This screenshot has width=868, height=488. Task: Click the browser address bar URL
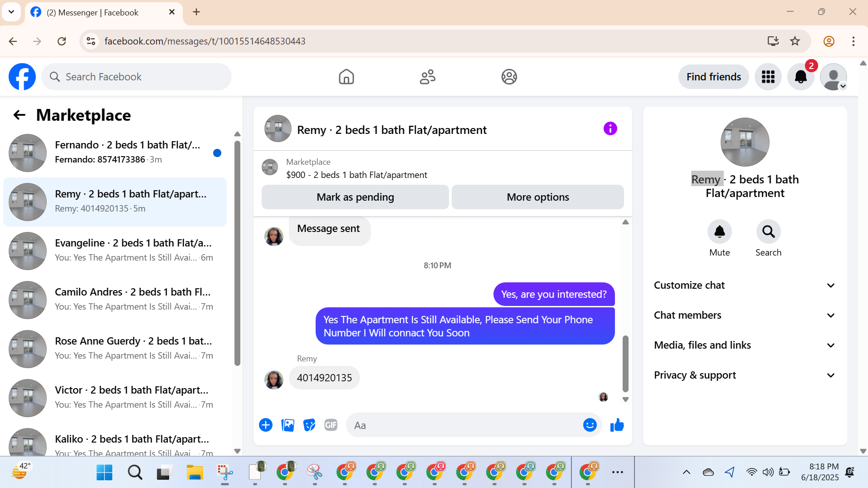[205, 41]
